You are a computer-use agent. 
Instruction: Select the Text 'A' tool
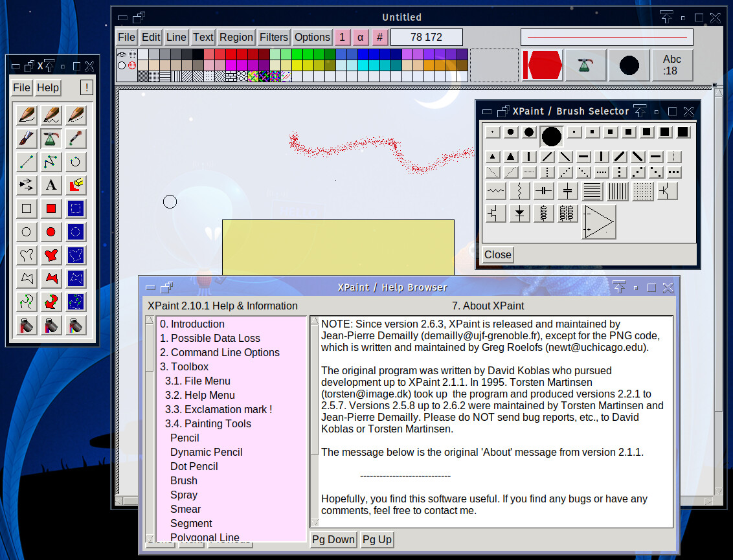pos(51,185)
